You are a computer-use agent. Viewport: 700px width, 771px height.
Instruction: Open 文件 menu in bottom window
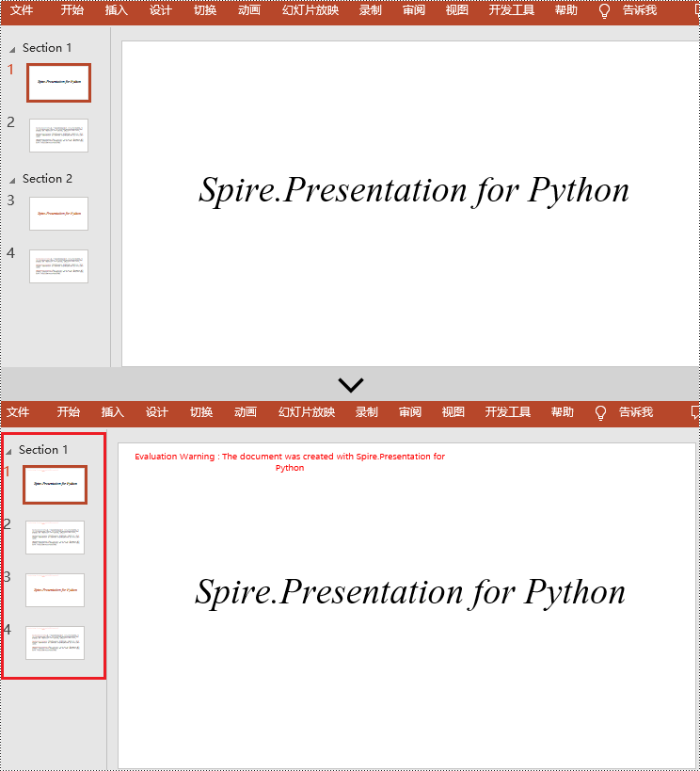click(x=18, y=412)
